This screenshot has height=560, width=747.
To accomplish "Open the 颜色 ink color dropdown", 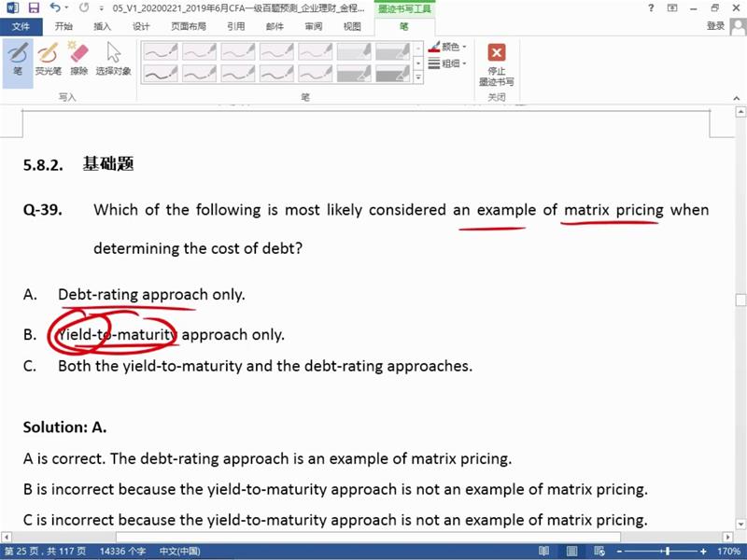I will (448, 47).
